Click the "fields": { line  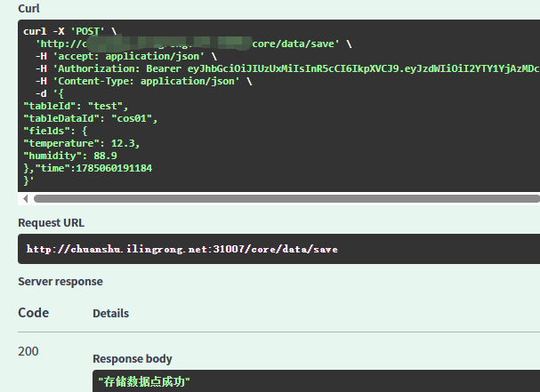(x=55, y=131)
